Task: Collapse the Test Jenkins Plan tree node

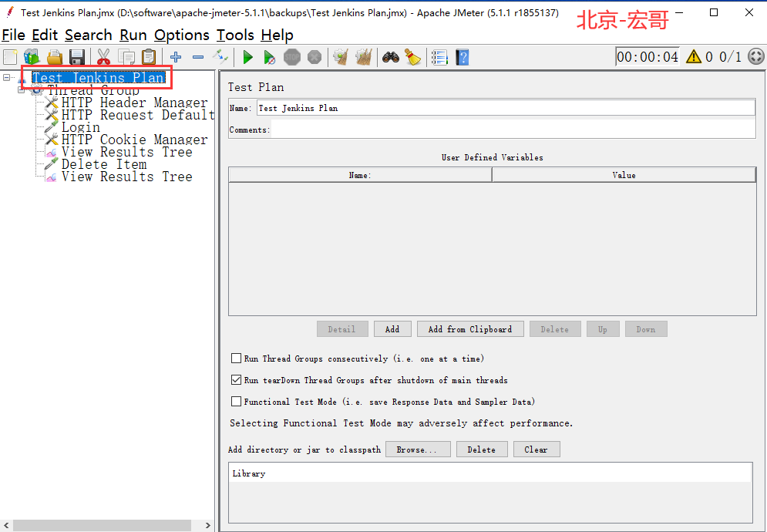Action: tap(6, 77)
